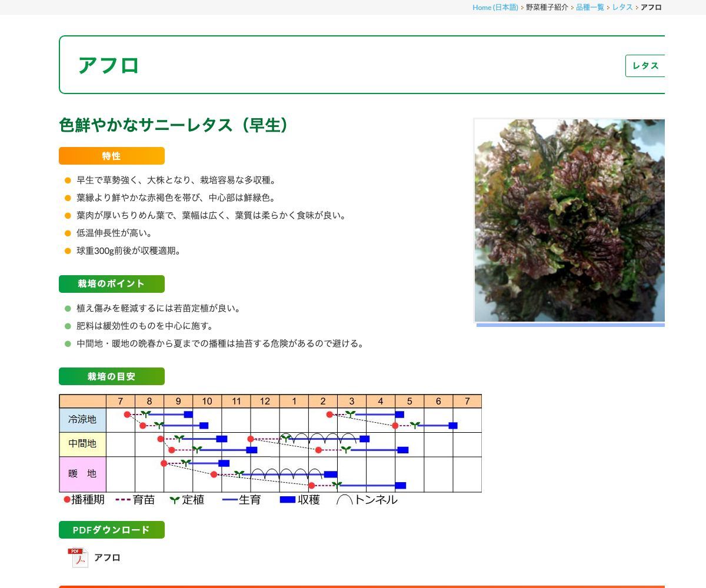Click the レタス button at top right
706x588 pixels.
[645, 66]
